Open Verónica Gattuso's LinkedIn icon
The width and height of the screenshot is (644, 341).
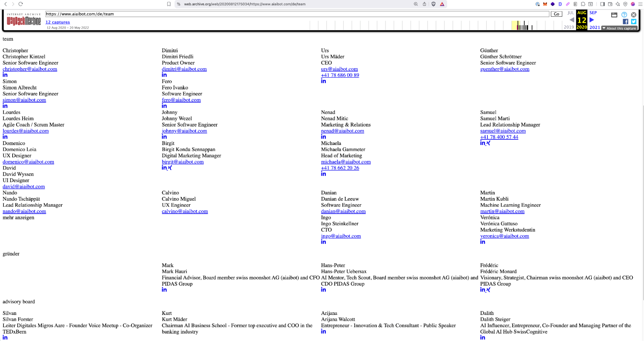[x=483, y=242]
